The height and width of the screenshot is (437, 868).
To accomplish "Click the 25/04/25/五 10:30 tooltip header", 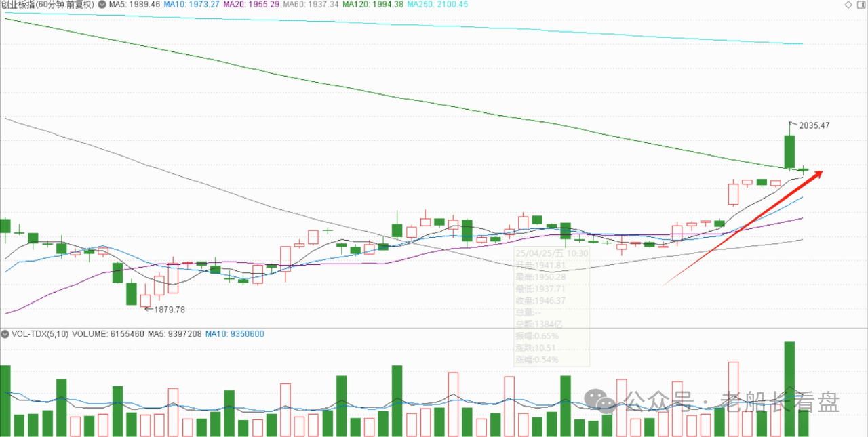I will (551, 253).
